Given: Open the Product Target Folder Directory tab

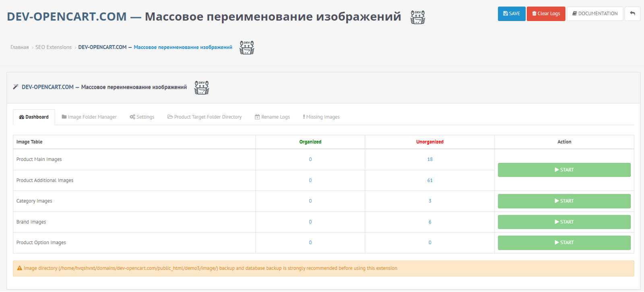Looking at the screenshot, I should [204, 117].
